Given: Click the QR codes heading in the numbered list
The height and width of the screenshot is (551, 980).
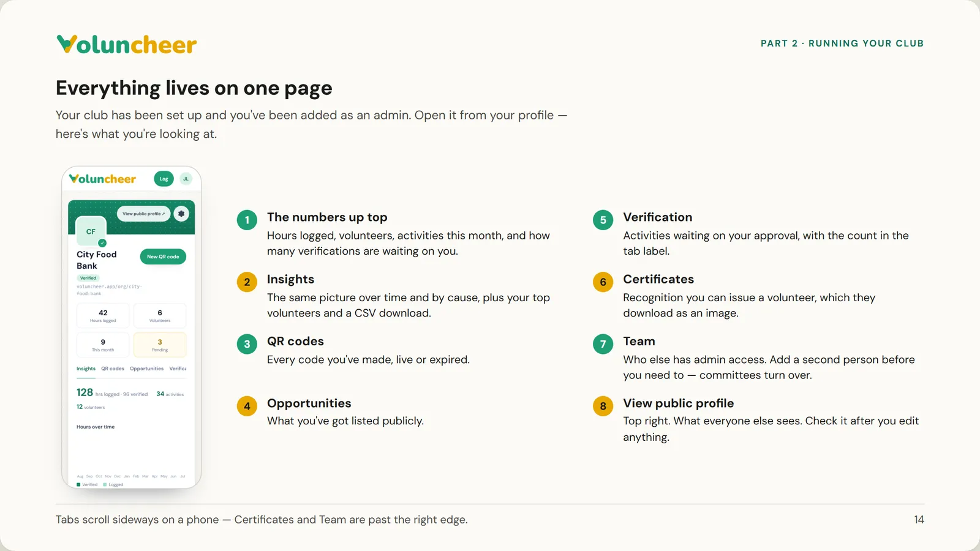Looking at the screenshot, I should [295, 341].
